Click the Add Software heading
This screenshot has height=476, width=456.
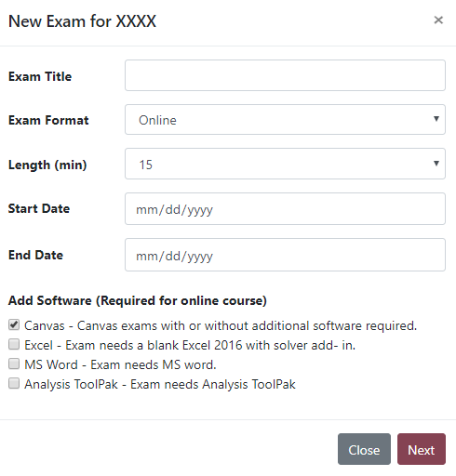pyautogui.click(x=138, y=300)
